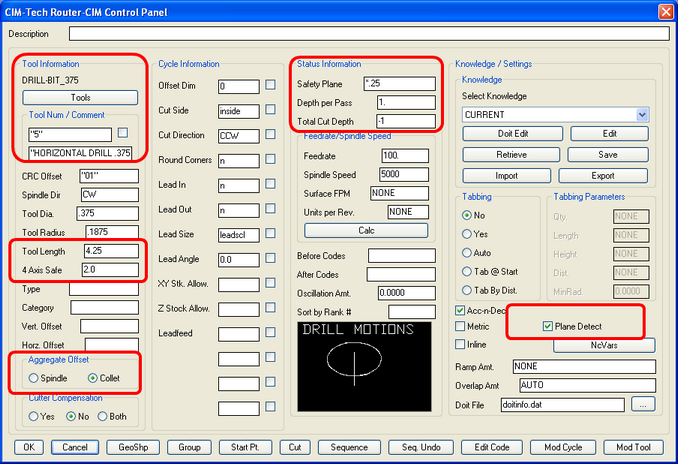Image resolution: width=678 pixels, height=464 pixels.
Task: Click the Overlap Amt field
Action: pos(587,385)
